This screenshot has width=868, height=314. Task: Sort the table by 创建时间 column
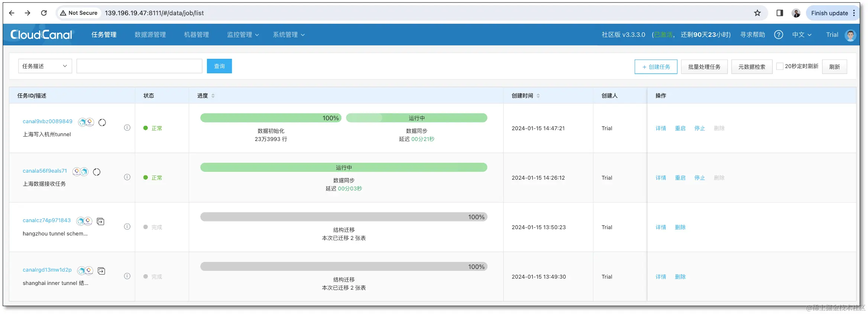(538, 96)
